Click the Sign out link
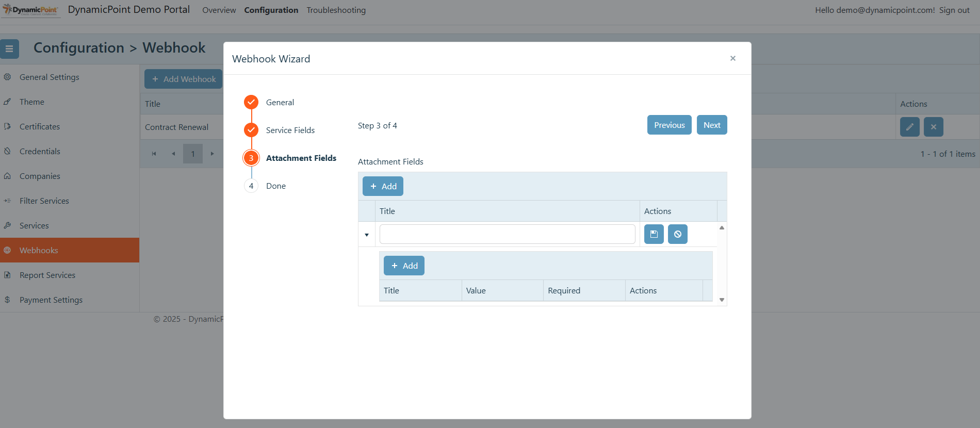 point(954,10)
